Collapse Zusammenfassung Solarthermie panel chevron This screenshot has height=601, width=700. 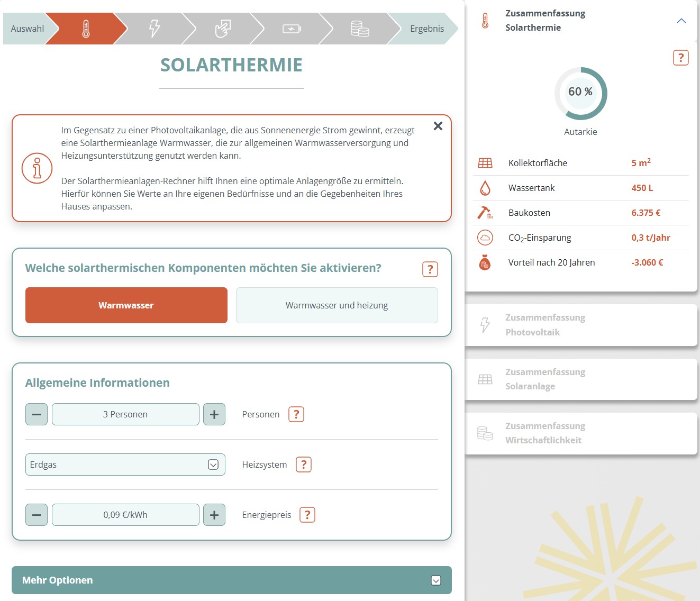pyautogui.click(x=681, y=21)
